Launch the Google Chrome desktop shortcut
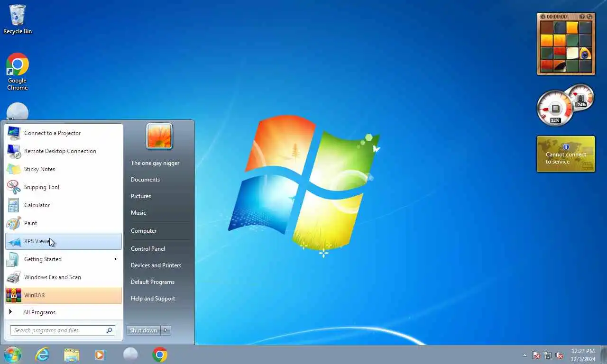The image size is (607, 364). click(18, 72)
